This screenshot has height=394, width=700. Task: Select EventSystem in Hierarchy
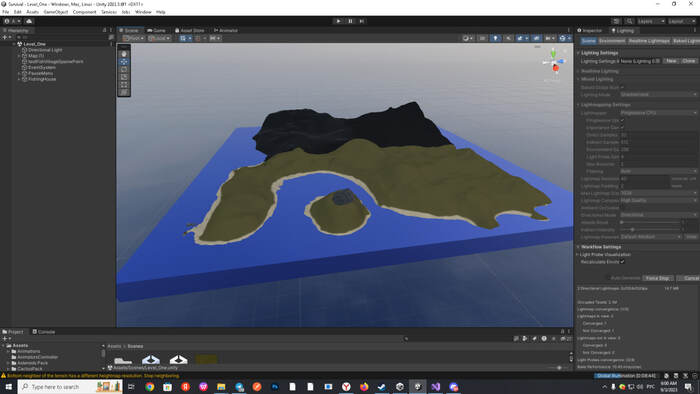pos(42,67)
